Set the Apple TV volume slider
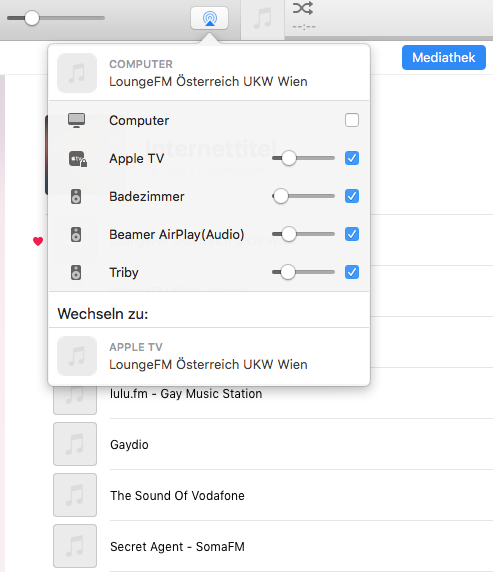Viewport: 493px width, 572px height. pos(303,158)
